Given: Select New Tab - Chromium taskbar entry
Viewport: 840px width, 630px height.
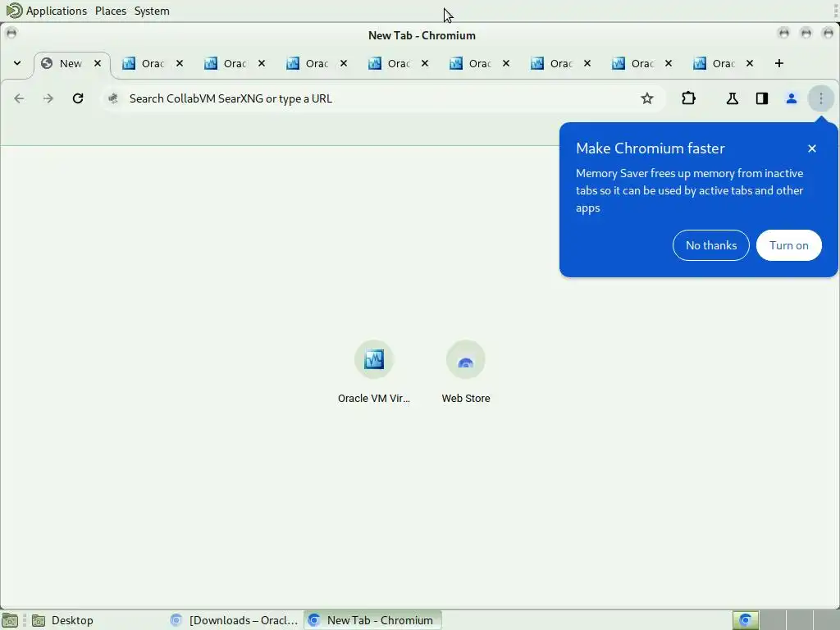Looking at the screenshot, I should click(x=373, y=620).
